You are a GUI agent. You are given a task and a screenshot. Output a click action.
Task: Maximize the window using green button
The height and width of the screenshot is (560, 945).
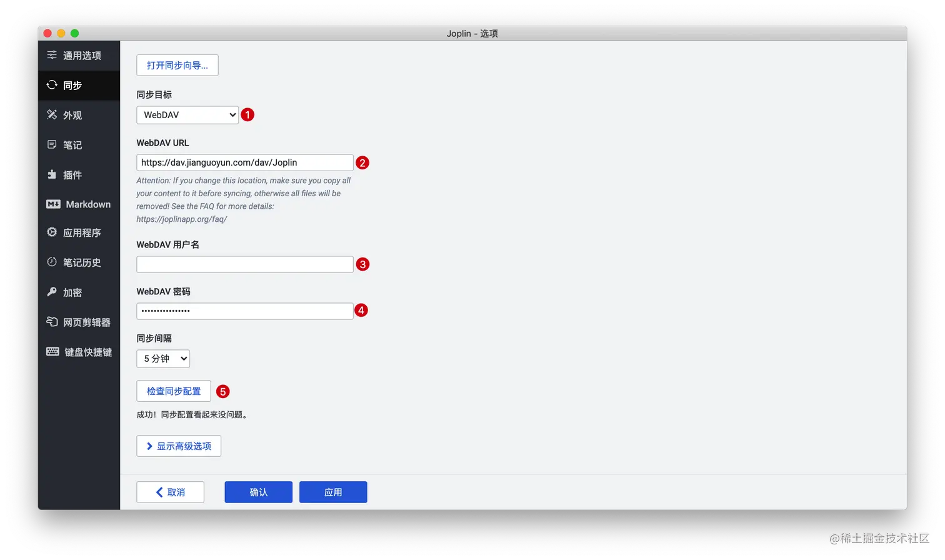tap(75, 33)
